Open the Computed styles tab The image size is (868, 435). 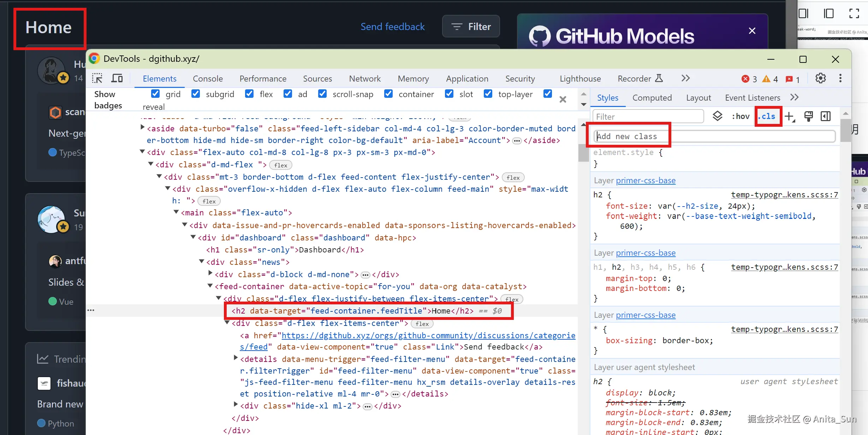[652, 98]
